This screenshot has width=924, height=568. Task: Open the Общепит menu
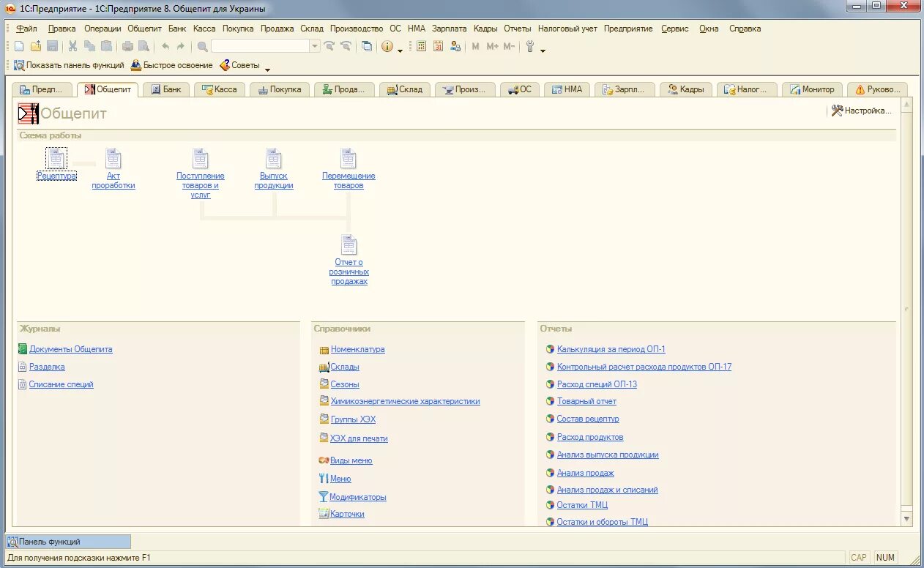pyautogui.click(x=144, y=29)
